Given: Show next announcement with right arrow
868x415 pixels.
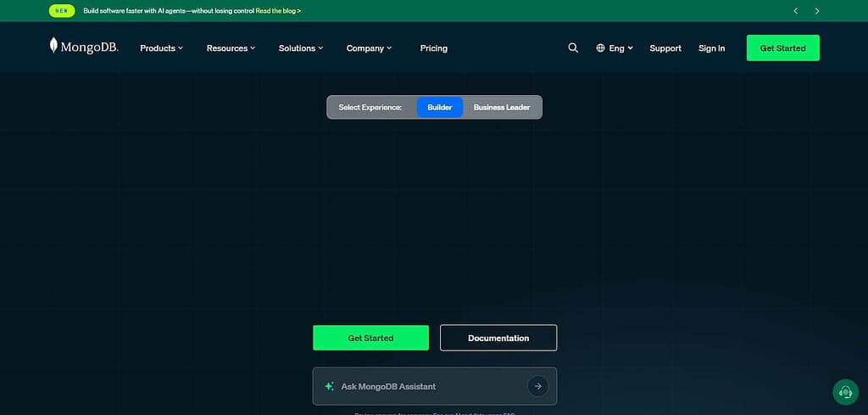Looking at the screenshot, I should [x=816, y=10].
